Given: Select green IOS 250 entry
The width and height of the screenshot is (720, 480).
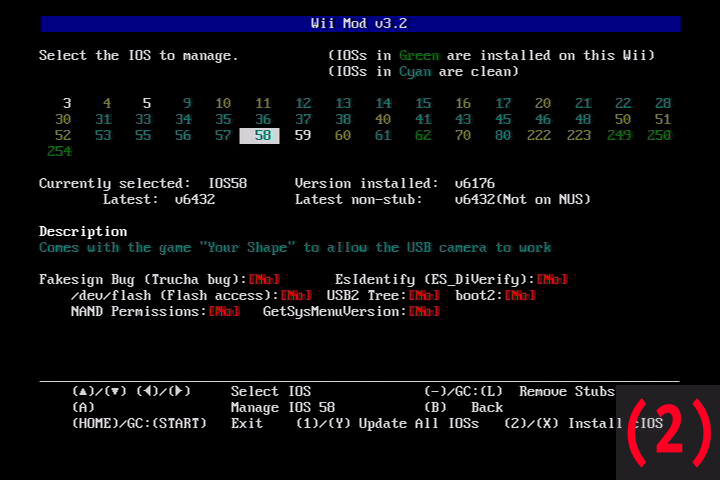Looking at the screenshot, I should [659, 136].
